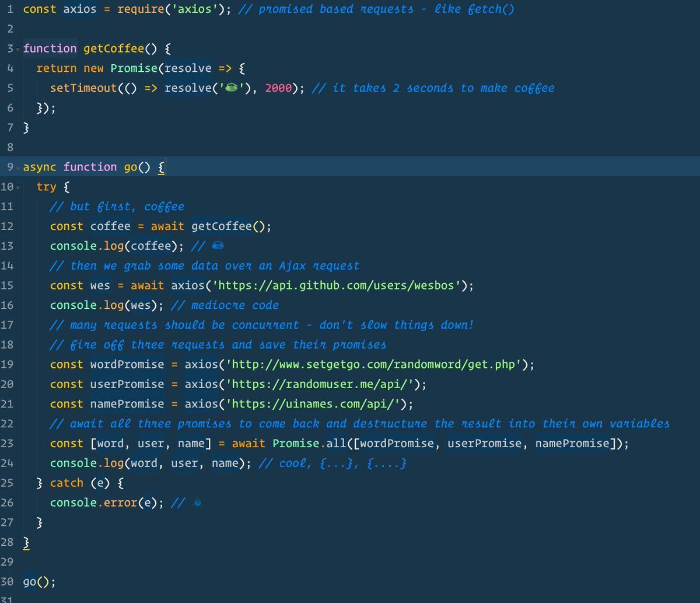Click line number 23 in the gutter
The image size is (700, 603).
tap(8, 444)
